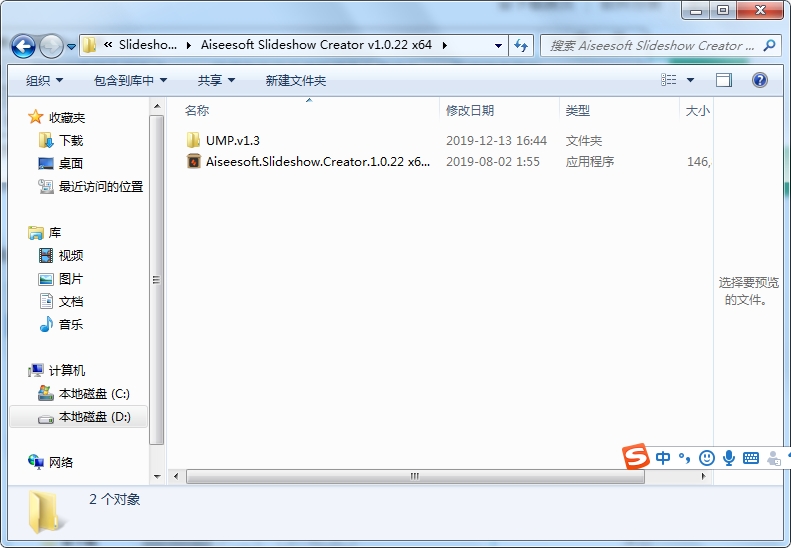Open the 共享 menu
This screenshot has height=548, width=791.
coord(216,80)
